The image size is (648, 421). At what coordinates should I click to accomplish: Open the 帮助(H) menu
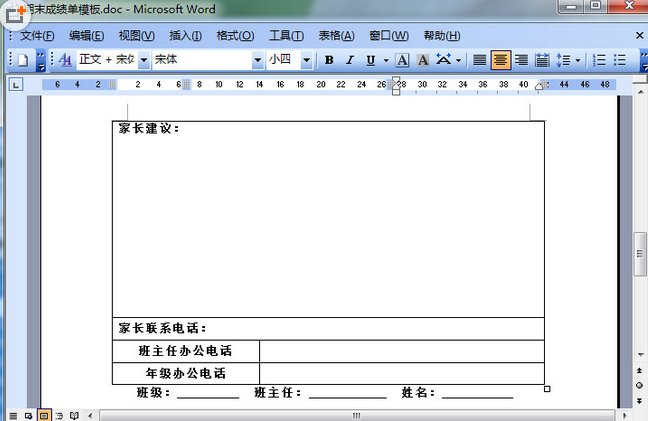(x=442, y=36)
